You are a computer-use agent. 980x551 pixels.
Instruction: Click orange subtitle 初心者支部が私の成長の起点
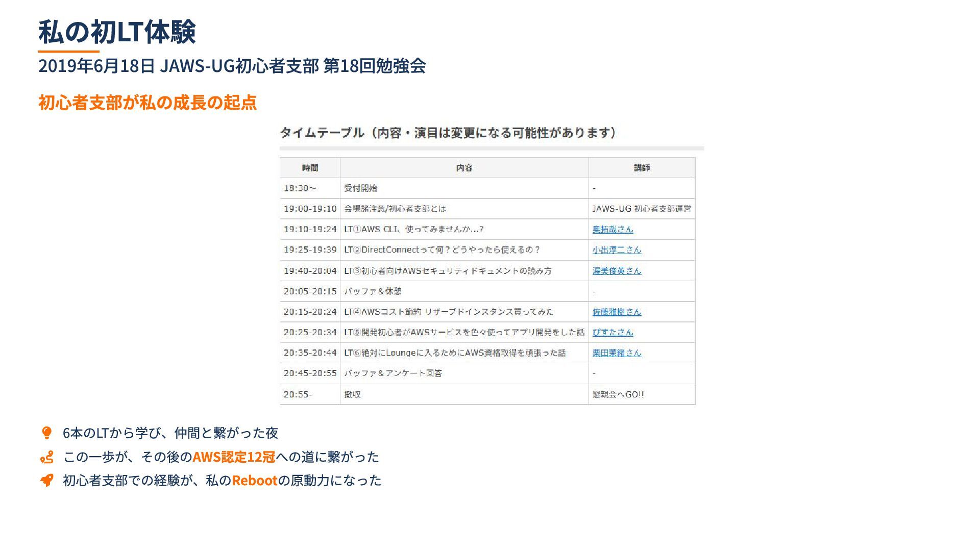click(x=147, y=103)
